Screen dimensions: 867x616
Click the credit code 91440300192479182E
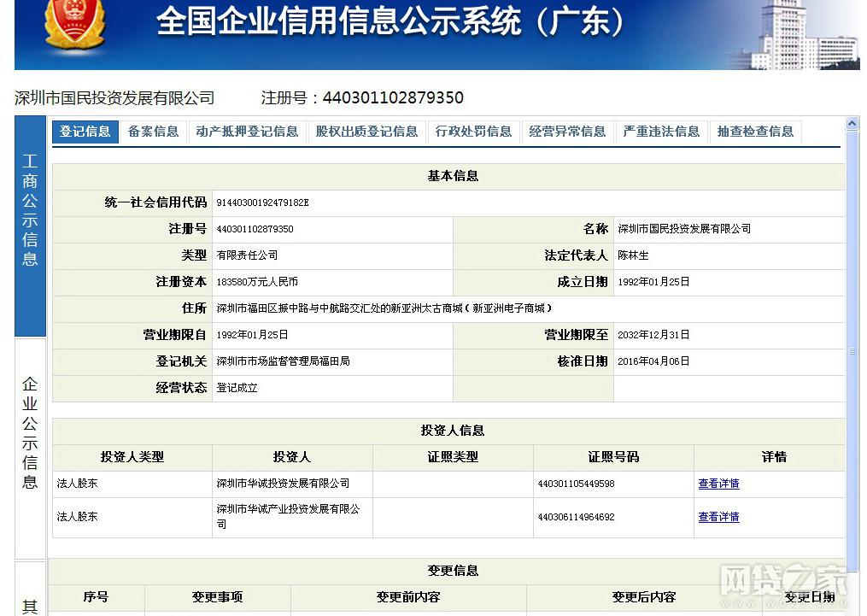(262, 203)
